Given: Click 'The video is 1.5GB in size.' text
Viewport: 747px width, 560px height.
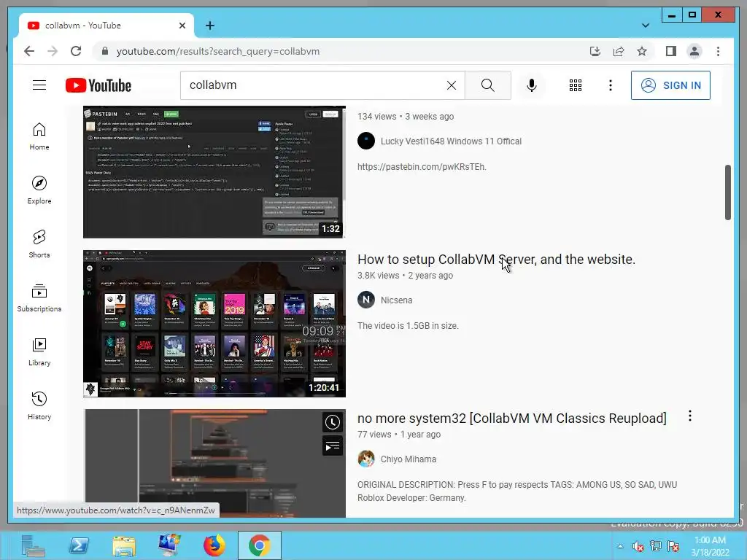Looking at the screenshot, I should coord(408,326).
